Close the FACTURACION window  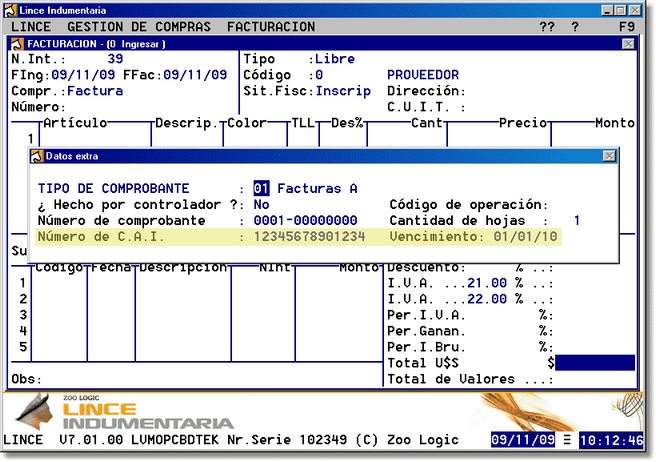(628, 44)
